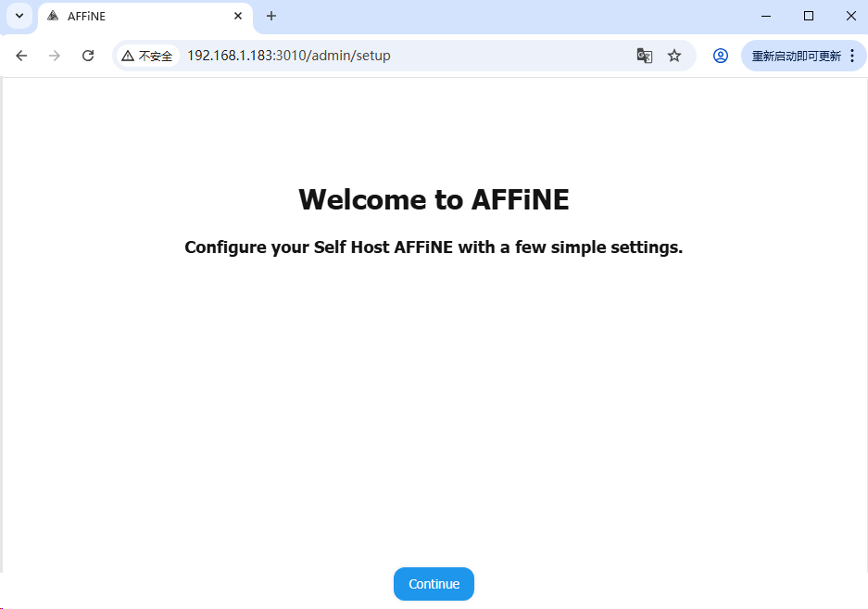Open the tab search dropdown chevron

19,16
